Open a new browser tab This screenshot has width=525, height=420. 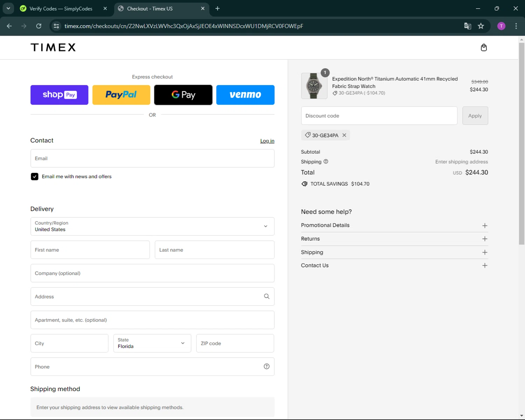(217, 8)
